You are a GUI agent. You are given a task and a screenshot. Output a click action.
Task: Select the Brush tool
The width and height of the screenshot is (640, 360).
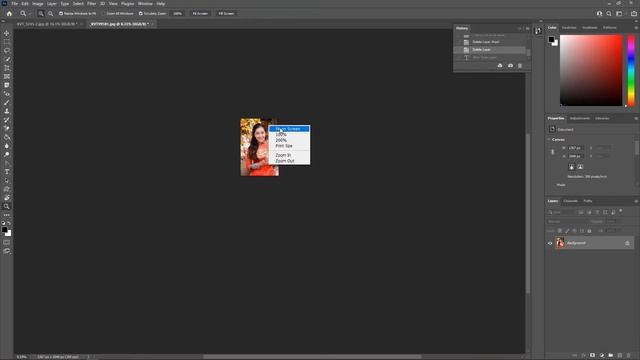[x=7, y=102]
